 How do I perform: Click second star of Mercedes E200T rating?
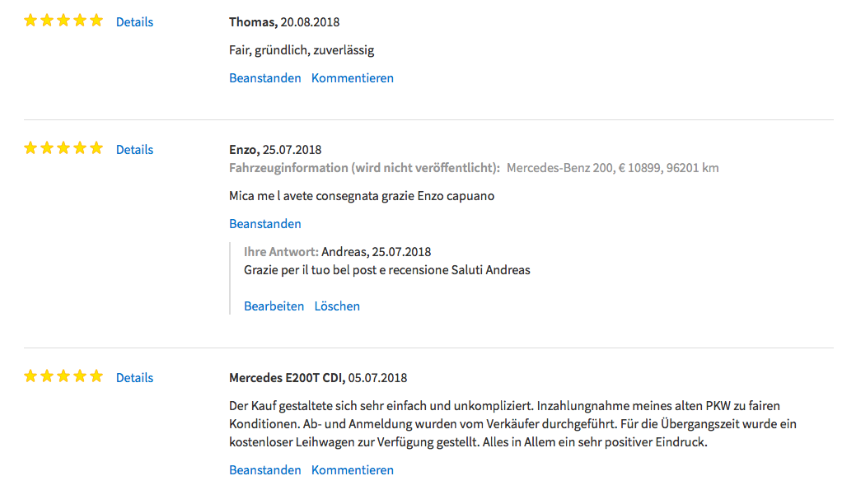(47, 376)
